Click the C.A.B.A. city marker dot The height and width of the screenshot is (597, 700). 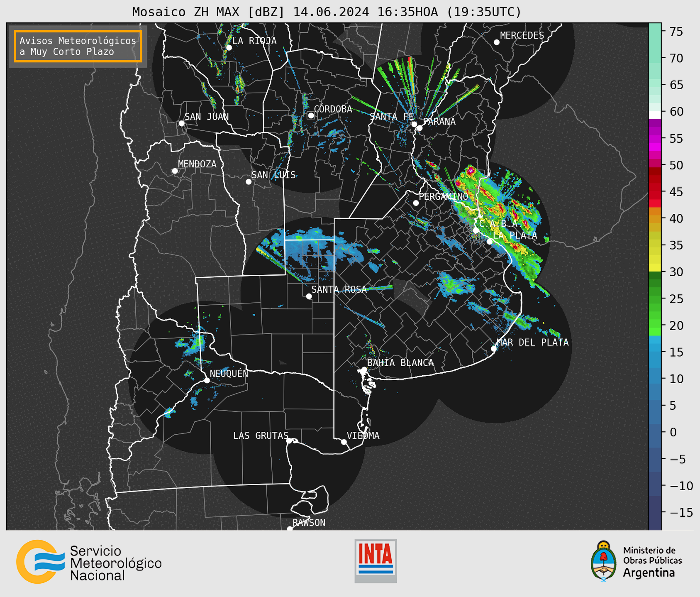[x=476, y=230]
